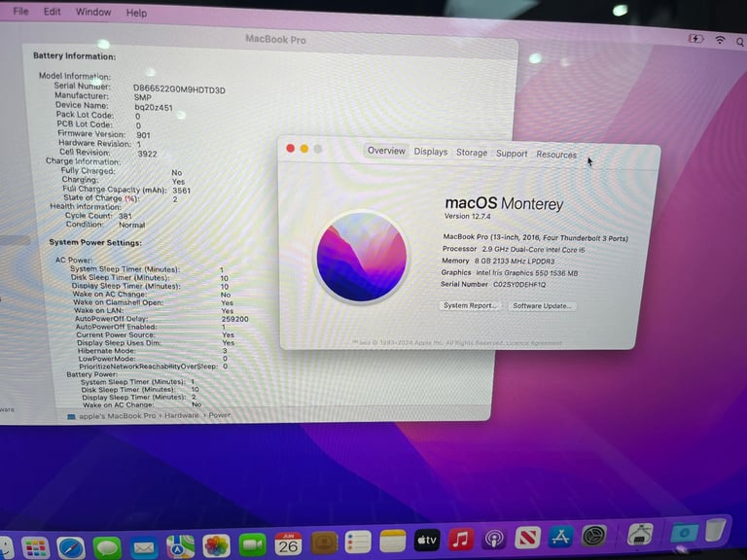
Task: Open Launchpad from the Dock
Action: 36,547
